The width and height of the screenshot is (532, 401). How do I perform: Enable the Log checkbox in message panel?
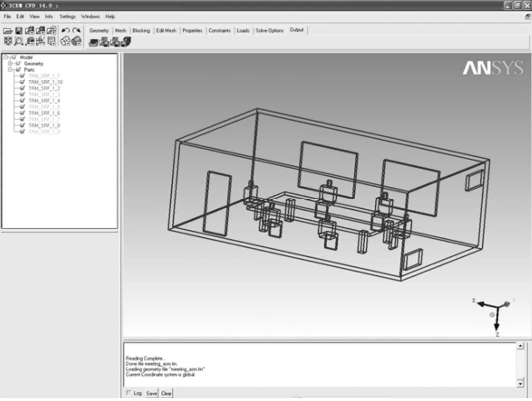pyautogui.click(x=129, y=393)
